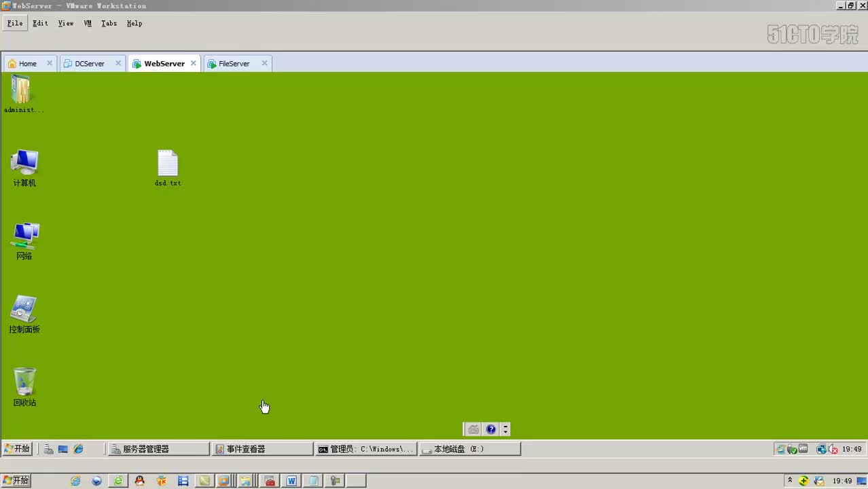Click the host taskbar clock 19:49

click(x=842, y=481)
